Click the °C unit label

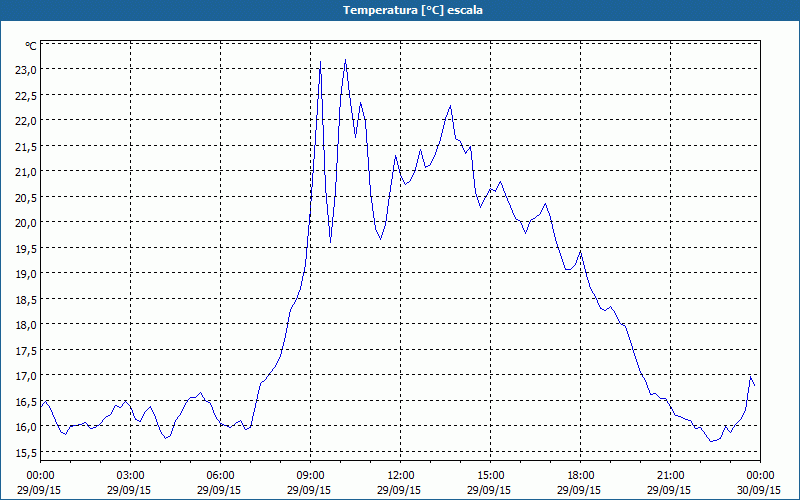coord(31,46)
